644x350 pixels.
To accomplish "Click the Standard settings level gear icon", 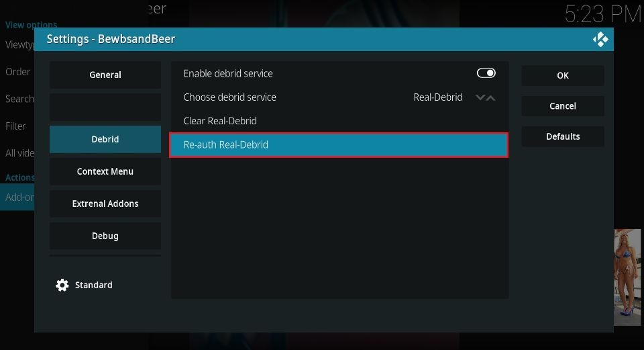I will (x=62, y=285).
